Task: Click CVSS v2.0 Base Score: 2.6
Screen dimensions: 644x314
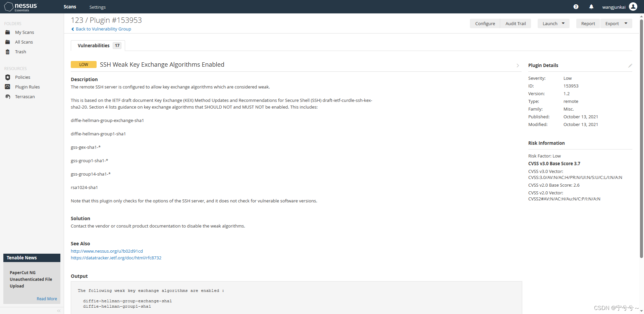Action: tap(554, 185)
